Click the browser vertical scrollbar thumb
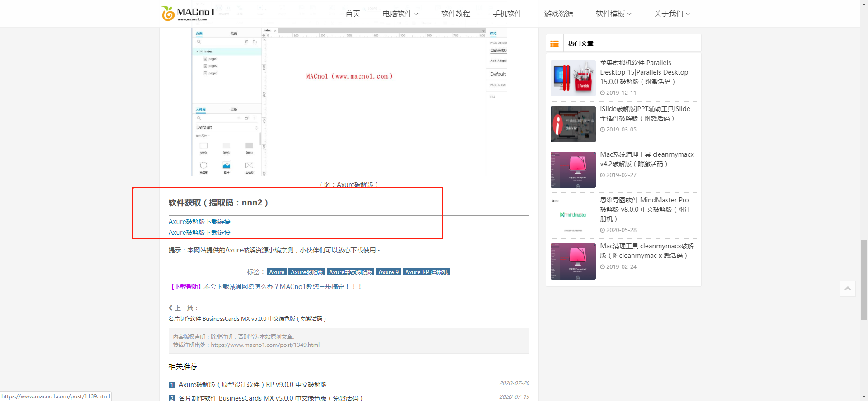This screenshot has width=868, height=401. (x=864, y=280)
